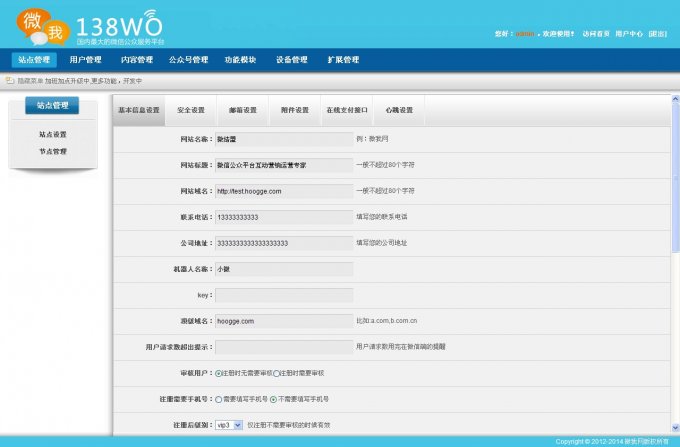Click the 隐藏菜单 link
Viewport: 680px width, 447px height.
(x=30, y=81)
